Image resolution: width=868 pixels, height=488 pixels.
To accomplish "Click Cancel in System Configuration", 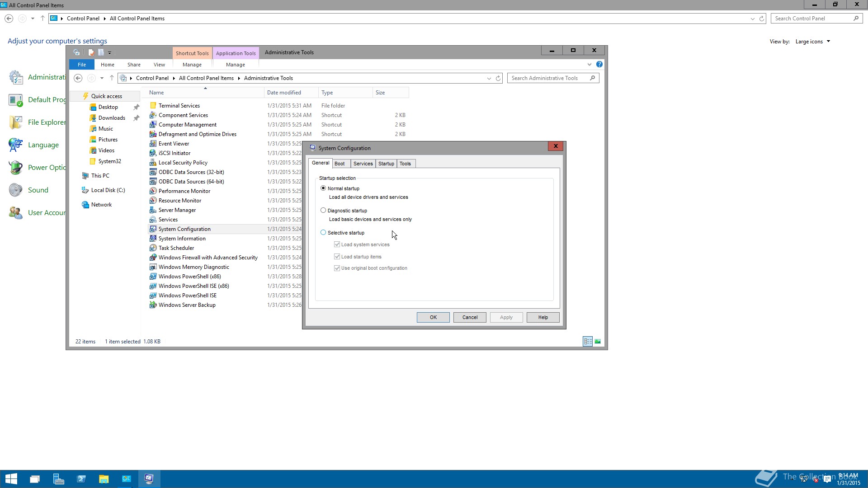I will point(470,317).
